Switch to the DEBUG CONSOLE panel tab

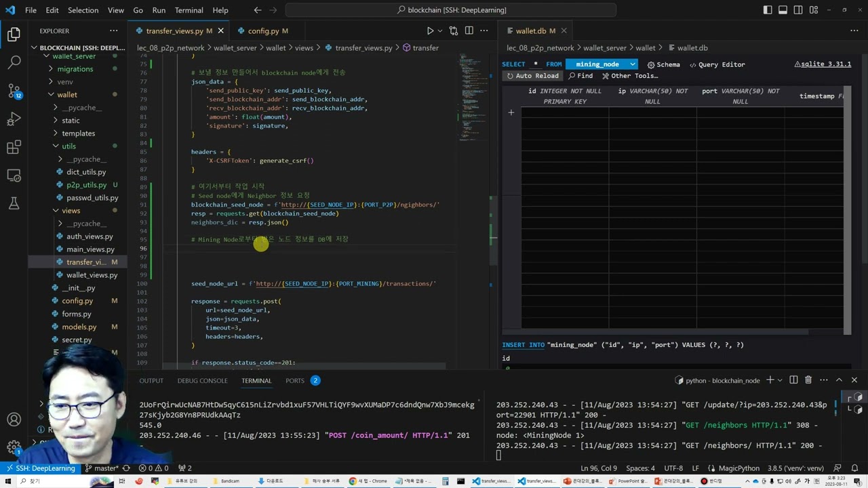click(203, 381)
